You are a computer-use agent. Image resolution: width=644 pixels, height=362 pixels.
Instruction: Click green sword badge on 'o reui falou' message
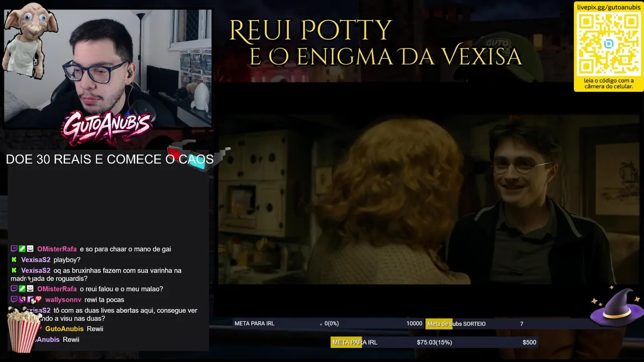coord(22,289)
